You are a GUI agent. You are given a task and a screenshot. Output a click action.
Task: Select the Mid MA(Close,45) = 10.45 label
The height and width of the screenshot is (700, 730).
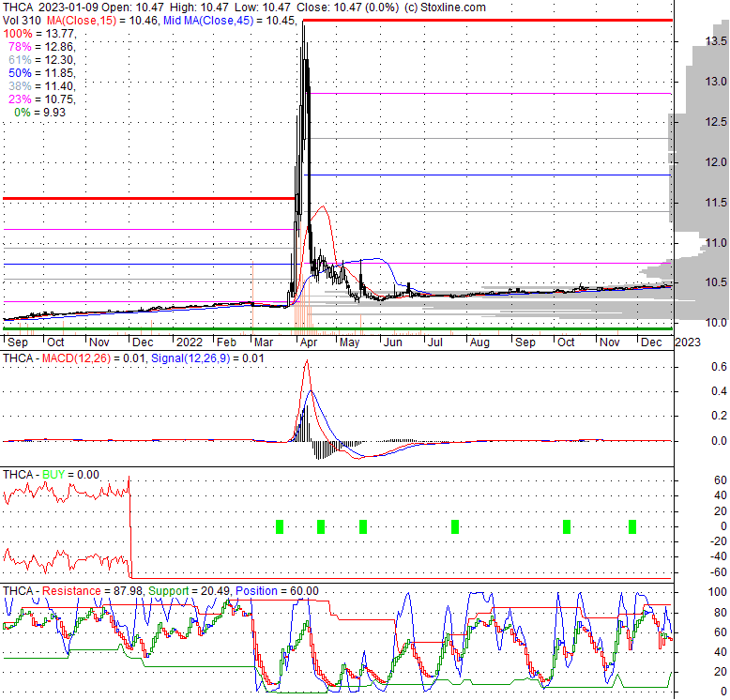click(x=230, y=21)
